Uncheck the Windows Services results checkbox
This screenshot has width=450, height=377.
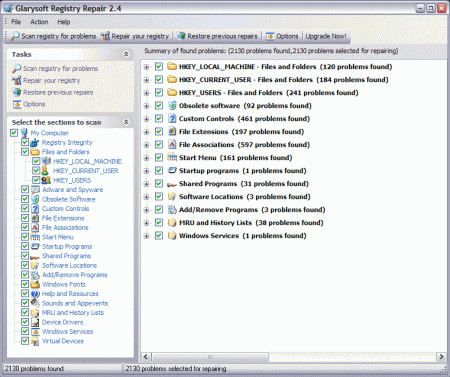pyautogui.click(x=159, y=235)
